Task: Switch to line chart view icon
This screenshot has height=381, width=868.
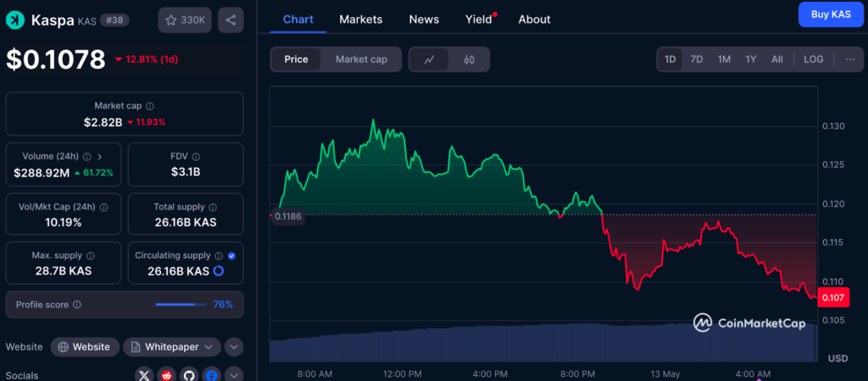Action: 429,59
